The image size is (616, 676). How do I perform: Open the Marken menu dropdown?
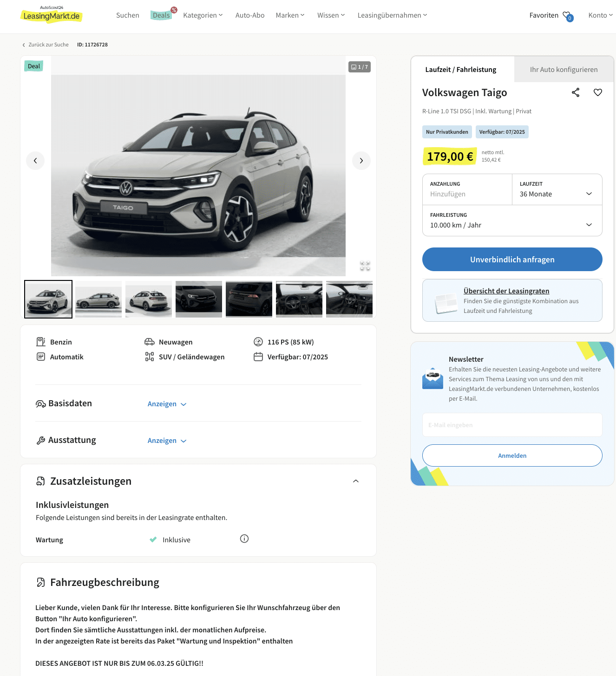pos(290,15)
